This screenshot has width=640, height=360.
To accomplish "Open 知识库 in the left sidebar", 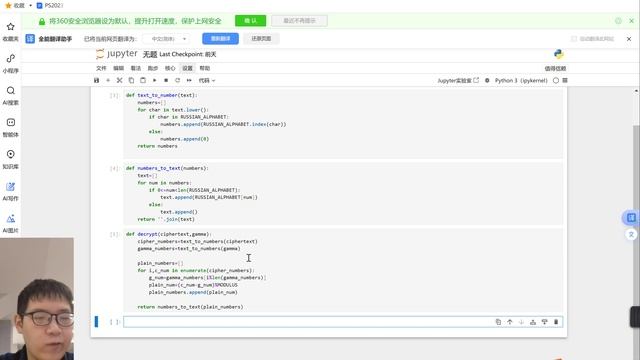I will 11,159.
